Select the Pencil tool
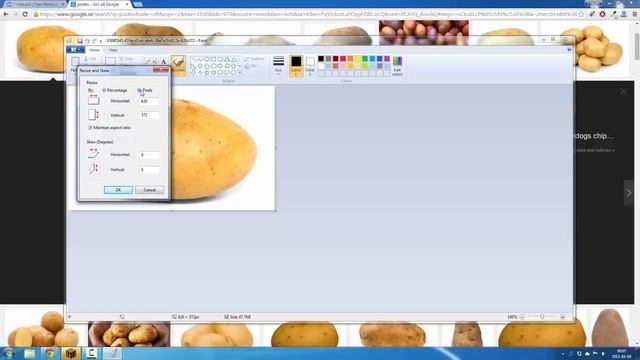This screenshot has height=360, width=640. (148, 62)
